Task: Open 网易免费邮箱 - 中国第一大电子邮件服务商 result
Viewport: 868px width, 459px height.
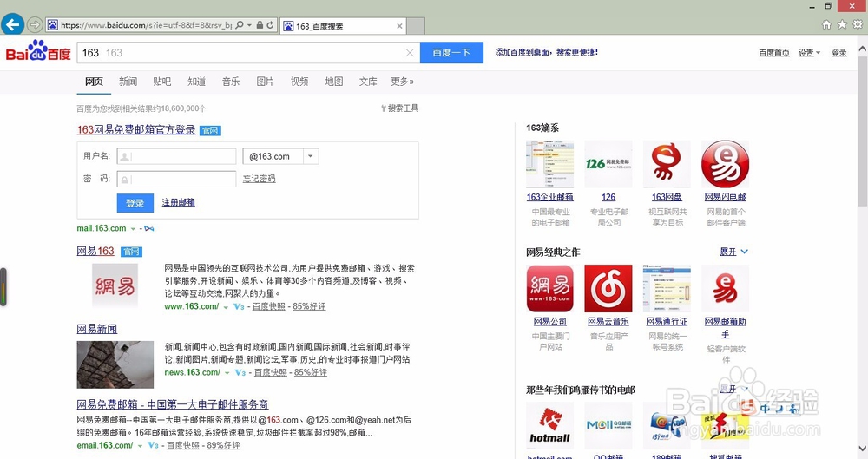Action: pos(173,404)
